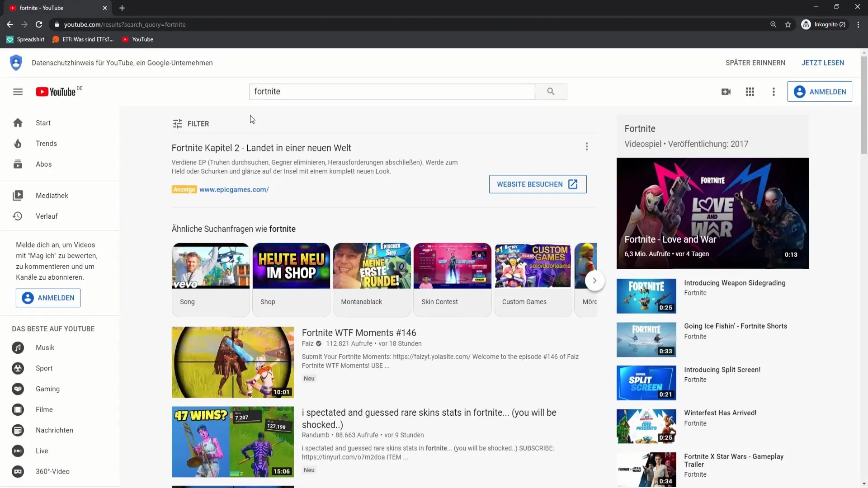Viewport: 868px width, 488px height.
Task: Click the fortnite search input field
Action: pos(392,92)
